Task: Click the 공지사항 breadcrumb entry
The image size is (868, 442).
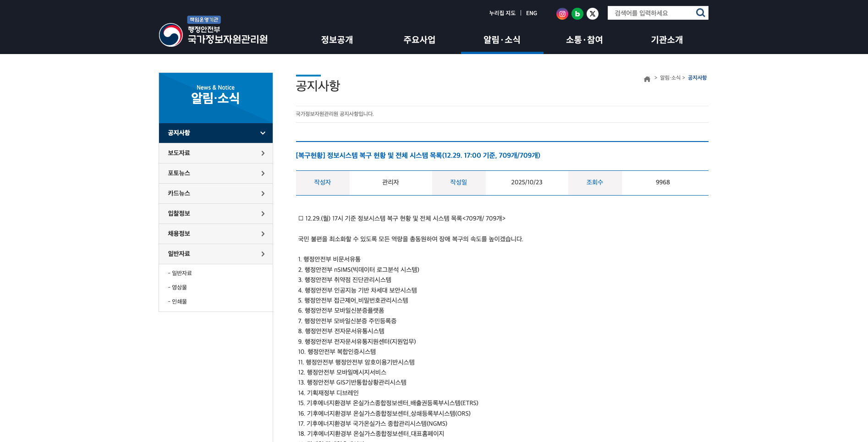Action: pos(696,78)
